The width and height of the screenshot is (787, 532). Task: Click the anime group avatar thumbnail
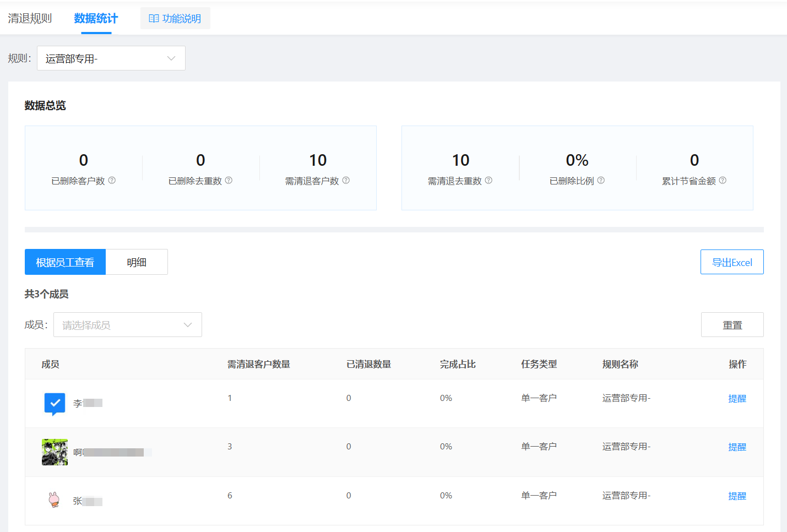coord(55,452)
